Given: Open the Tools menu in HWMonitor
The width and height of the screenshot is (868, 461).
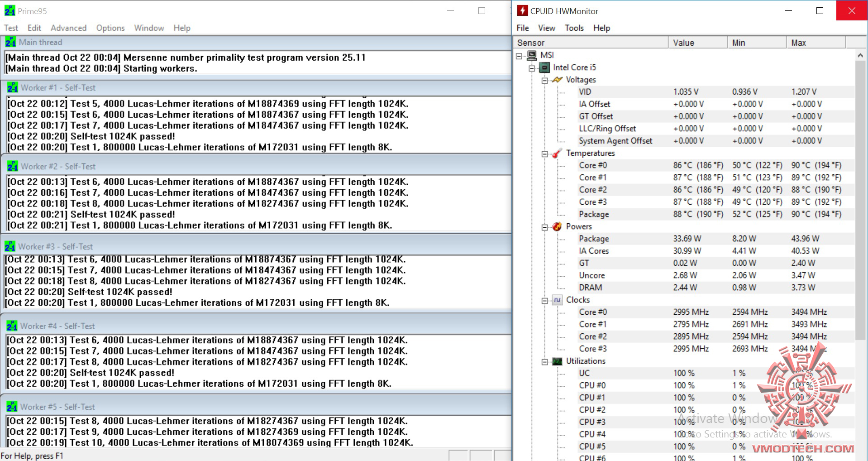Looking at the screenshot, I should 574,28.
